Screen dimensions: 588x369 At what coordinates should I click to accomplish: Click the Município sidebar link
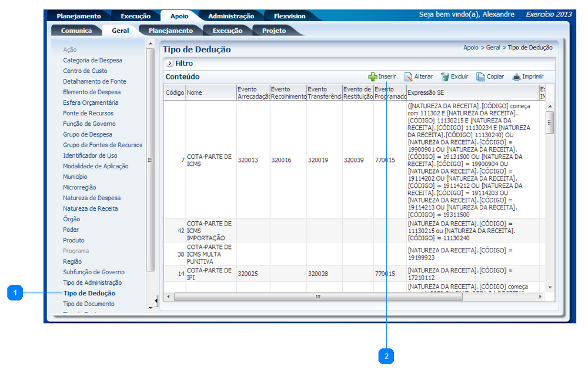tap(75, 177)
